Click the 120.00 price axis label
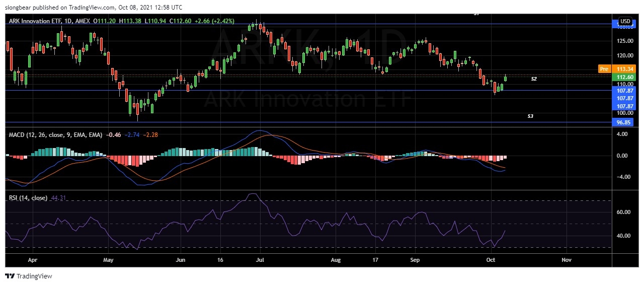 [626, 55]
